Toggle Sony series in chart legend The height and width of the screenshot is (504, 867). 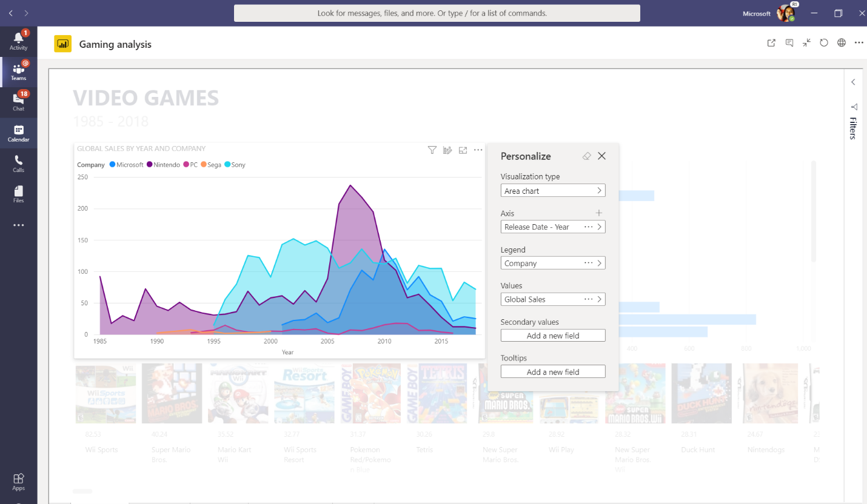pos(235,165)
